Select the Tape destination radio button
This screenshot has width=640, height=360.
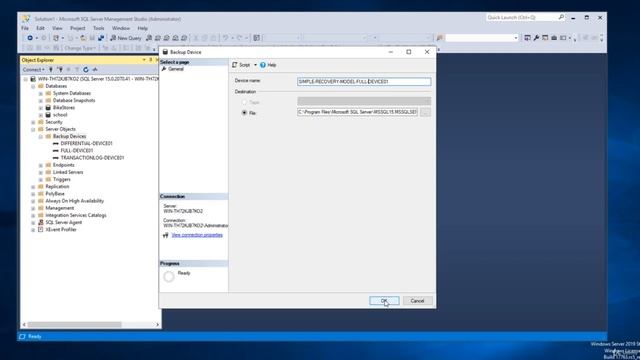[244, 102]
